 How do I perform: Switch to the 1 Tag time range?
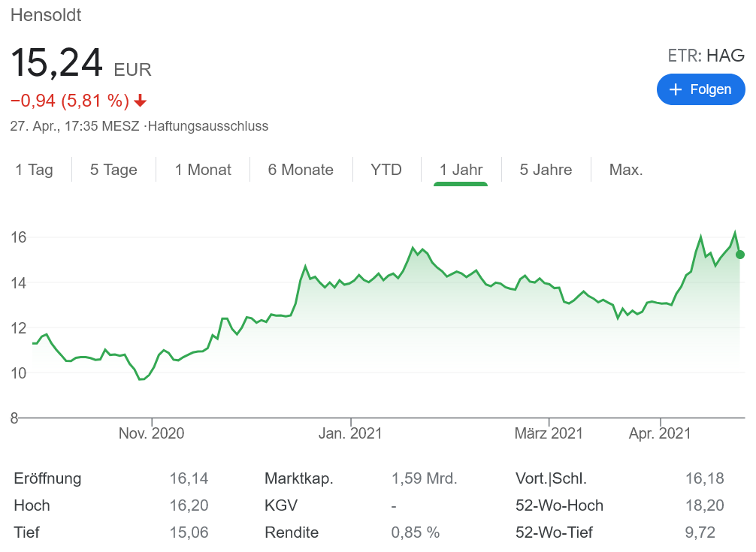[35, 170]
